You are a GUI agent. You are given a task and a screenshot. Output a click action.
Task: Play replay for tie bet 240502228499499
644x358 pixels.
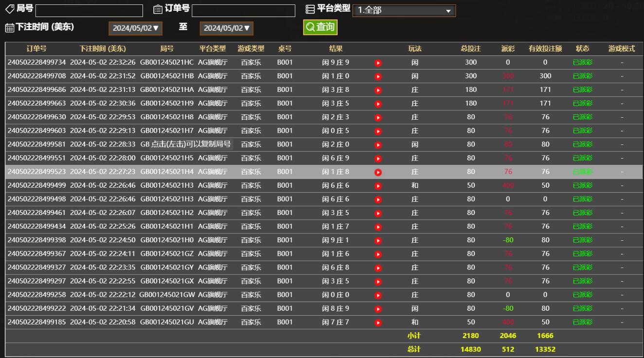[x=378, y=186]
